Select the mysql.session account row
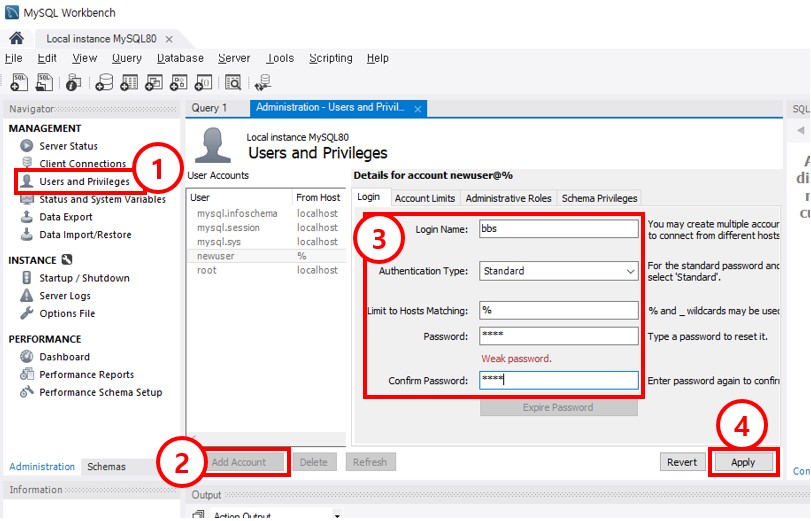The width and height of the screenshot is (811, 521). 266,227
